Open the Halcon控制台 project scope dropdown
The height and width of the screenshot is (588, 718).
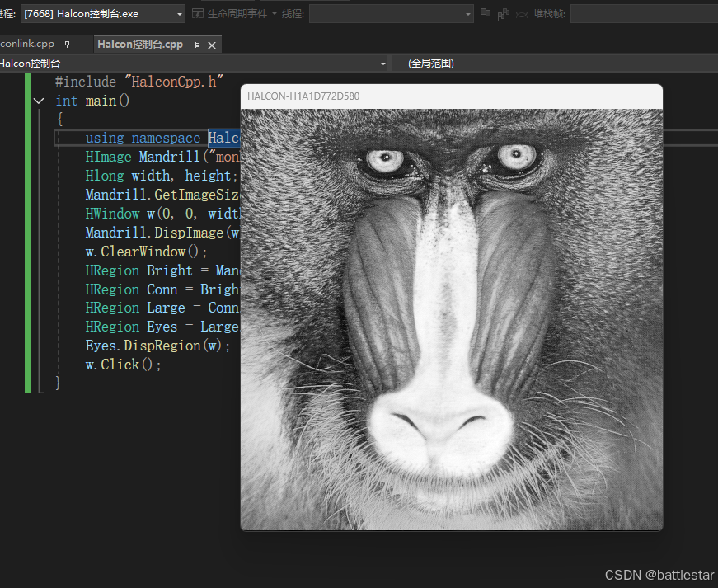click(193, 64)
